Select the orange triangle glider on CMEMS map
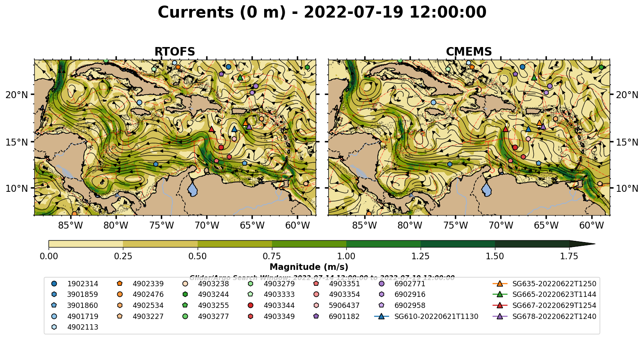 tap(539, 123)
